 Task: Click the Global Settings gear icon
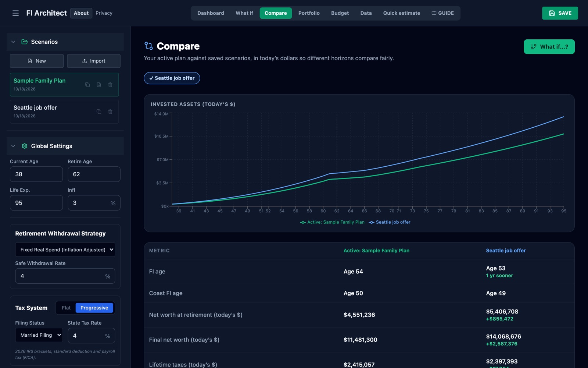click(25, 146)
